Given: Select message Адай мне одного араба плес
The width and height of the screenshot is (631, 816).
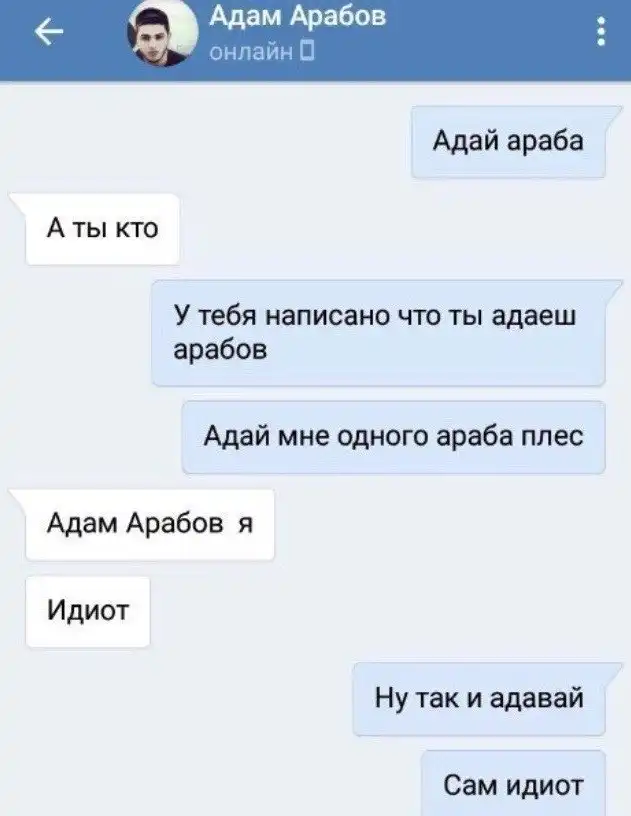Looking at the screenshot, I should (x=394, y=437).
